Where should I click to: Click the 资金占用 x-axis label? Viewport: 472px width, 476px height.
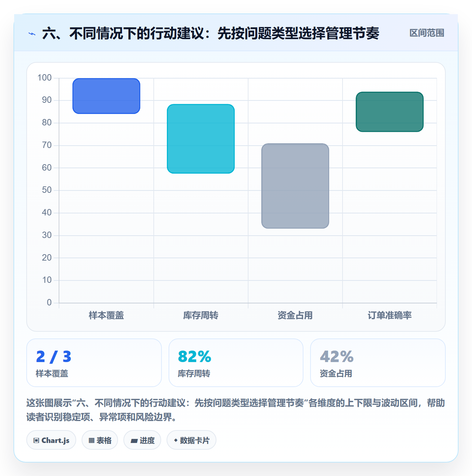tap(295, 316)
